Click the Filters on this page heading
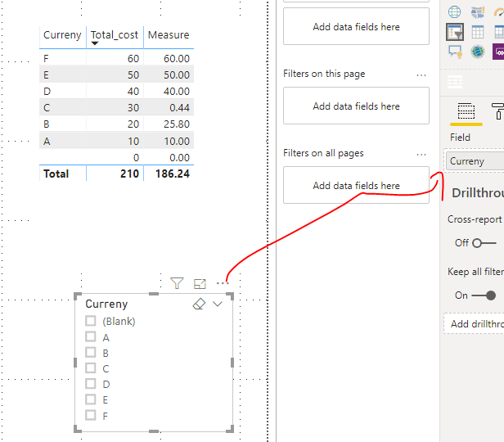Viewport: 504px width, 442px height. tap(324, 74)
